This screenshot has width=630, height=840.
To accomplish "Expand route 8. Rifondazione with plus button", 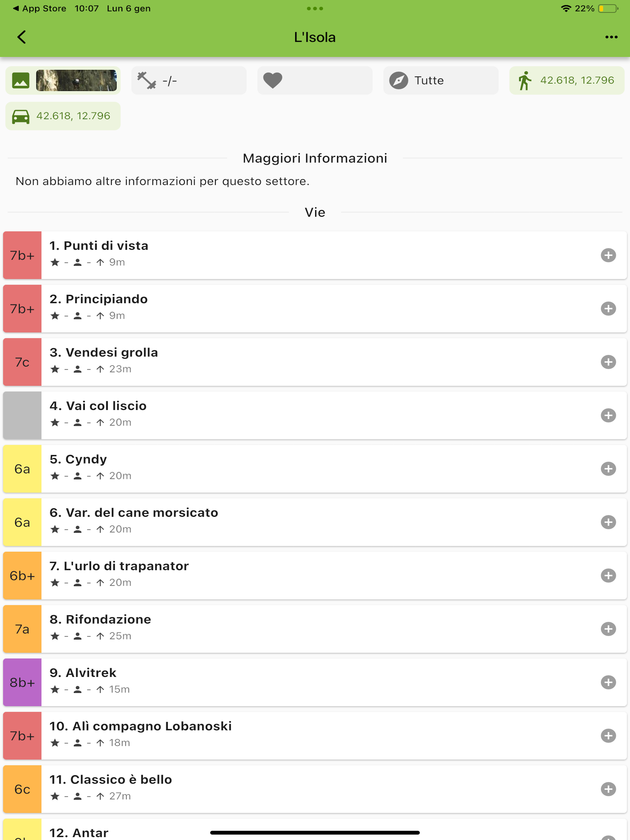I will (608, 629).
